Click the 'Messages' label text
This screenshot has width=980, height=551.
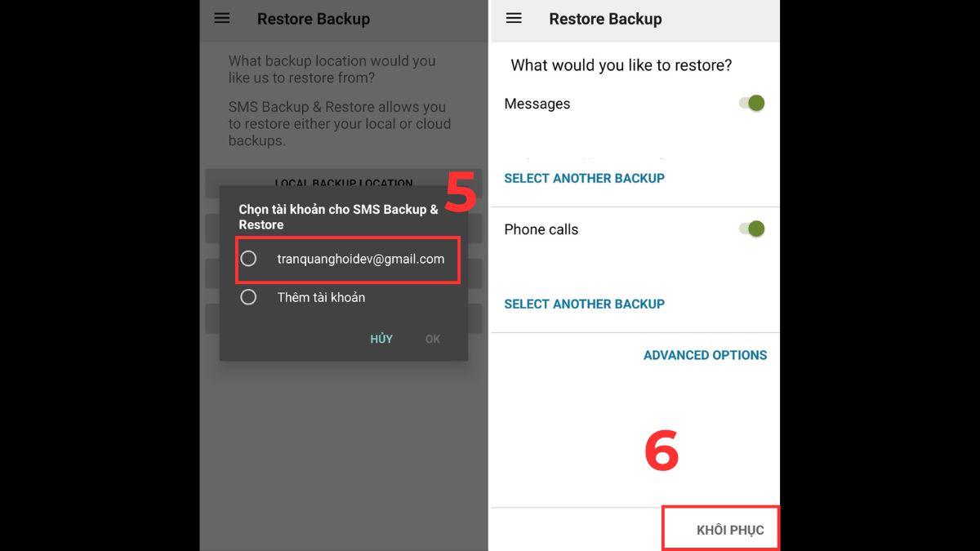tap(537, 104)
